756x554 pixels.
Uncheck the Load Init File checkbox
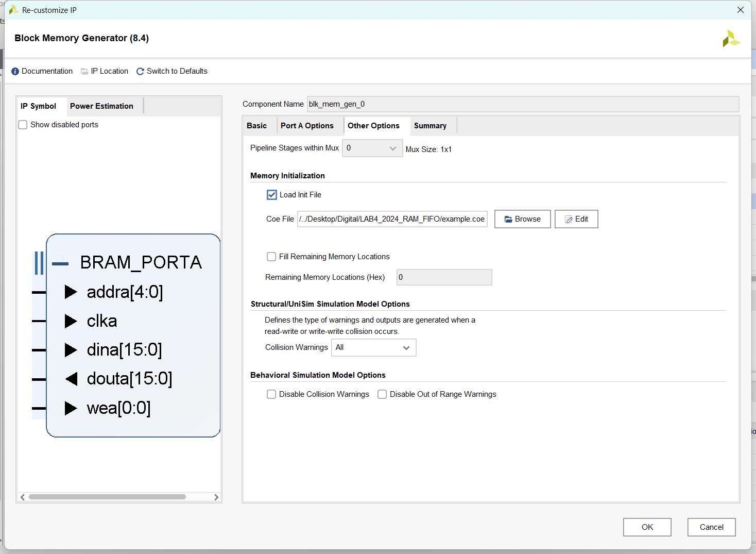[271, 195]
